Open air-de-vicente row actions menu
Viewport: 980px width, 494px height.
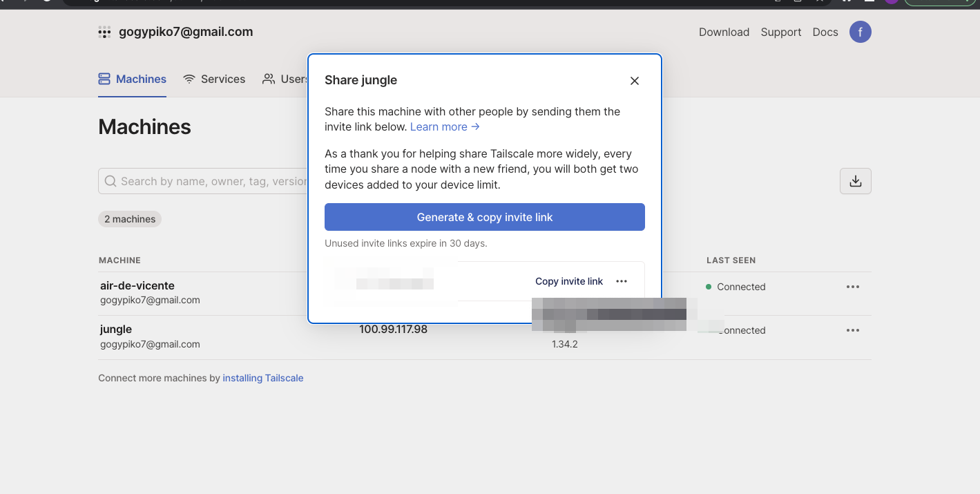[x=852, y=287]
